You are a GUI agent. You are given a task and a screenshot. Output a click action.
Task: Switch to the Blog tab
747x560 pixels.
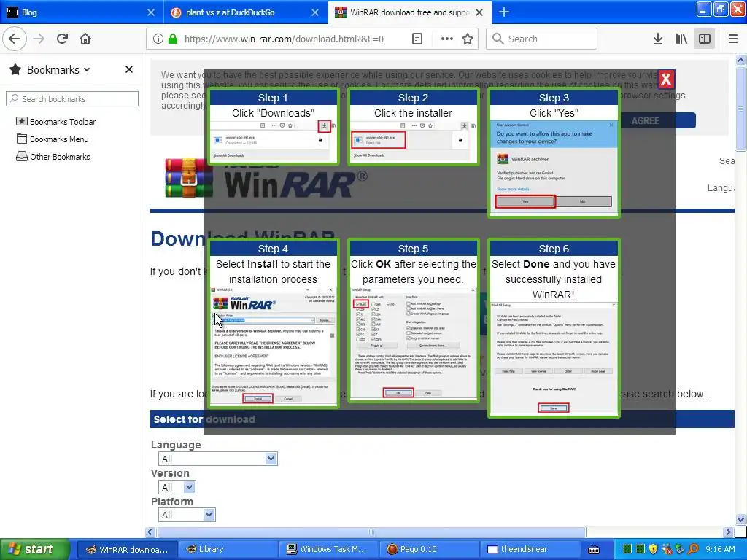[x=81, y=12]
